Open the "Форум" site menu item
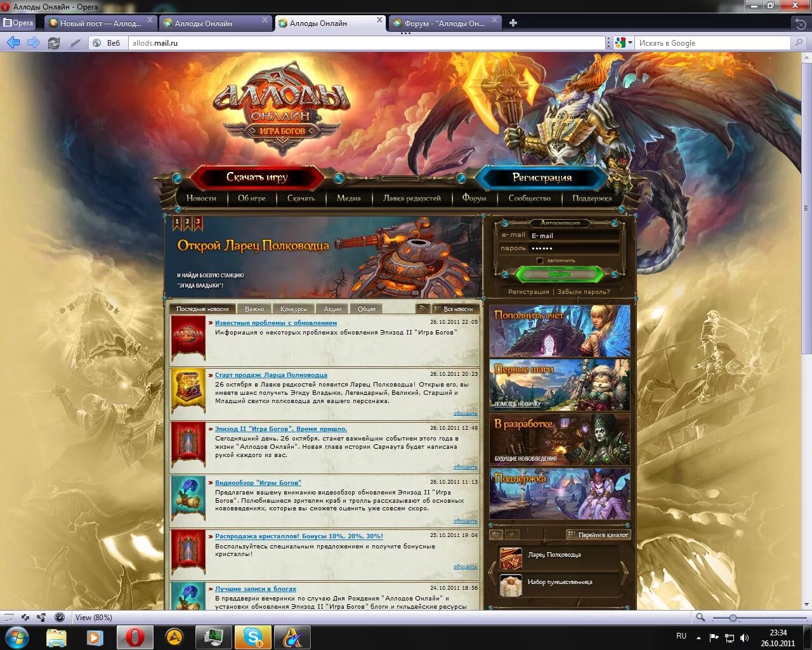Screen dimensions: 812x650 (474, 198)
